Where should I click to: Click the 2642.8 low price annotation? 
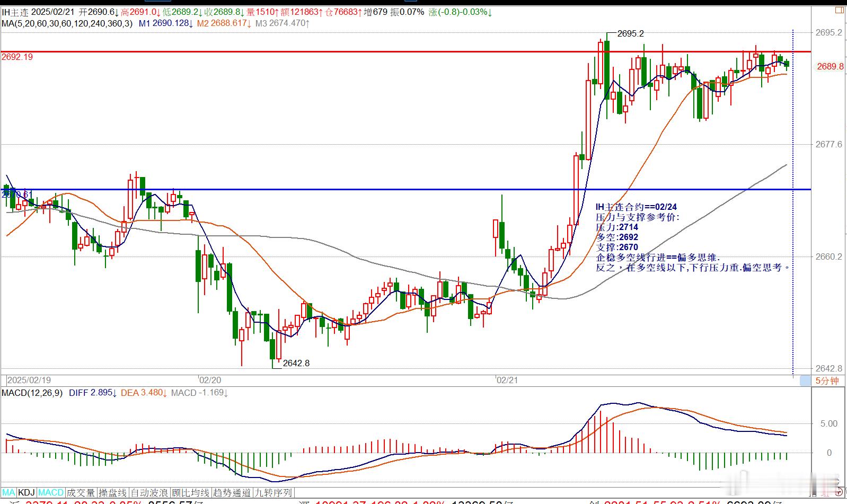click(296, 363)
